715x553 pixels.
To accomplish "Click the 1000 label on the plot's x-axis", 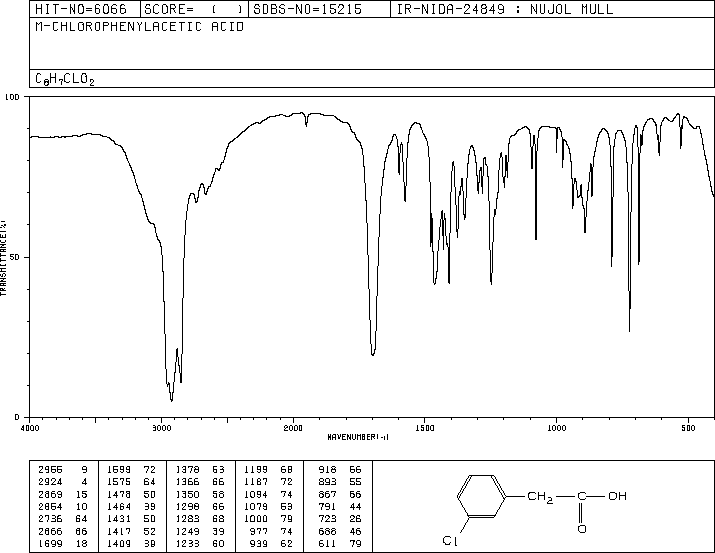I will pos(556,428).
